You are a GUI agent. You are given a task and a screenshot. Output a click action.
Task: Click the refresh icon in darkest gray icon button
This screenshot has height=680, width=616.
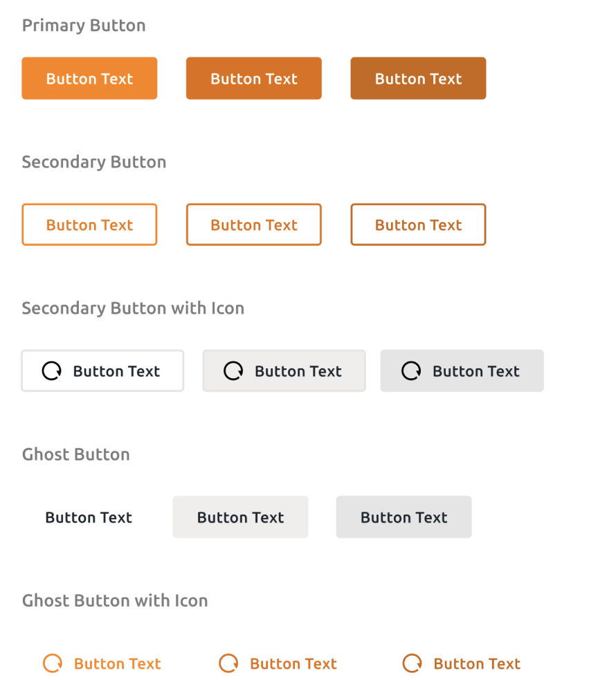(x=411, y=371)
